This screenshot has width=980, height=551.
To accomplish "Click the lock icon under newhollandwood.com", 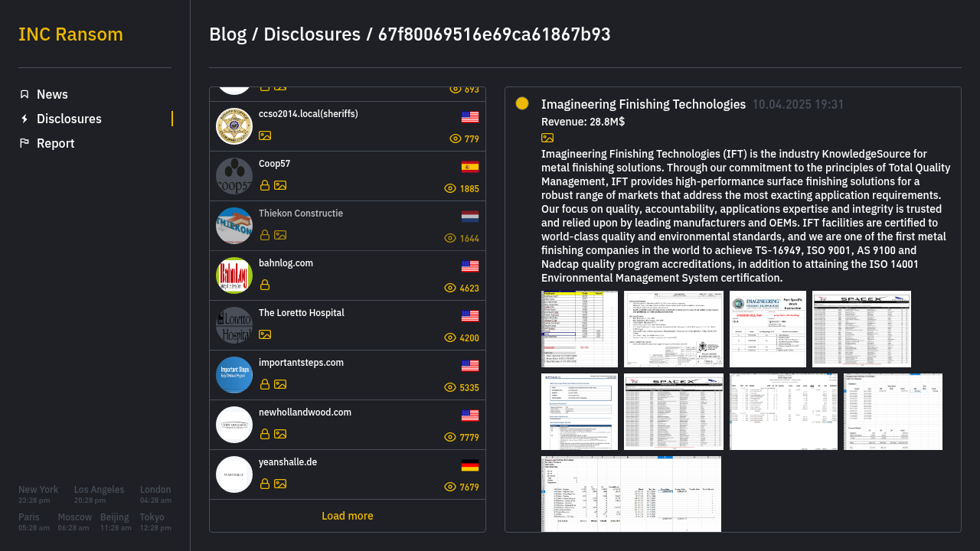I will coord(265,434).
